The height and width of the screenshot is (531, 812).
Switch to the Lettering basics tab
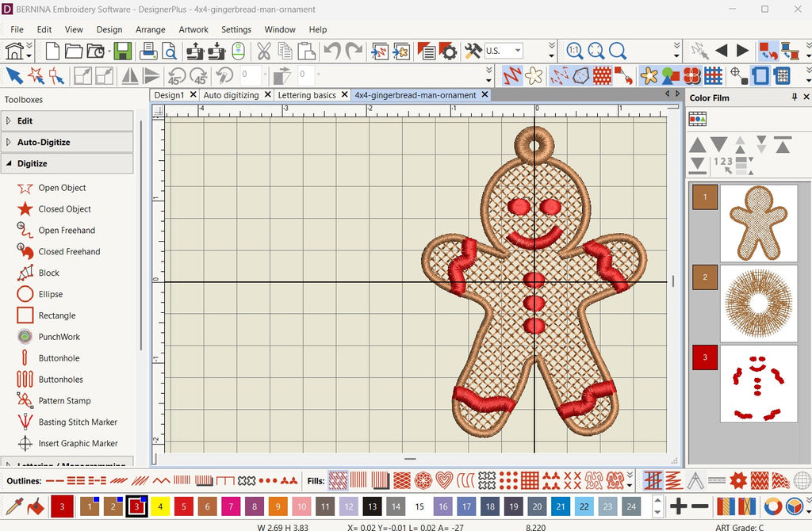[x=307, y=95]
